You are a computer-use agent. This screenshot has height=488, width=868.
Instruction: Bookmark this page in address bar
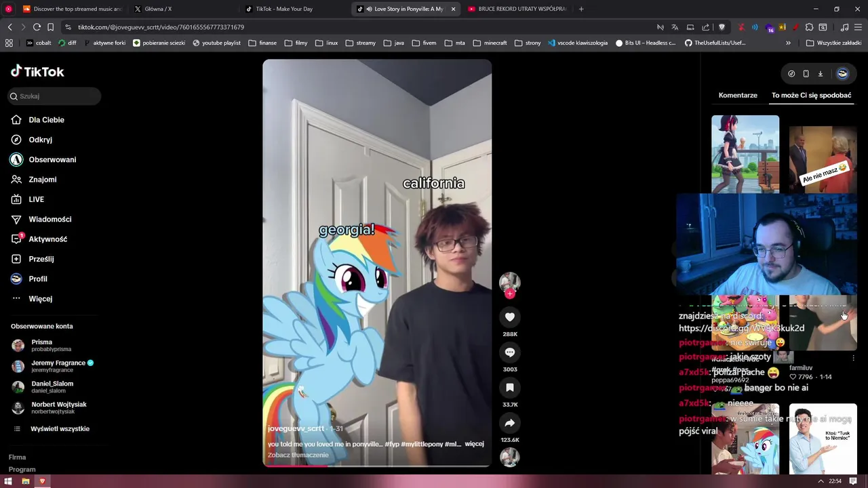pyautogui.click(x=50, y=27)
